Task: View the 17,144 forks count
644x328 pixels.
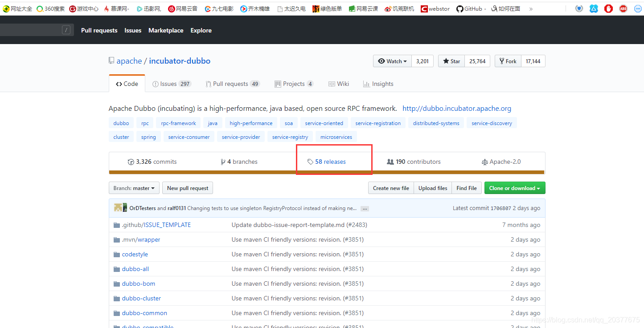Action: 533,61
